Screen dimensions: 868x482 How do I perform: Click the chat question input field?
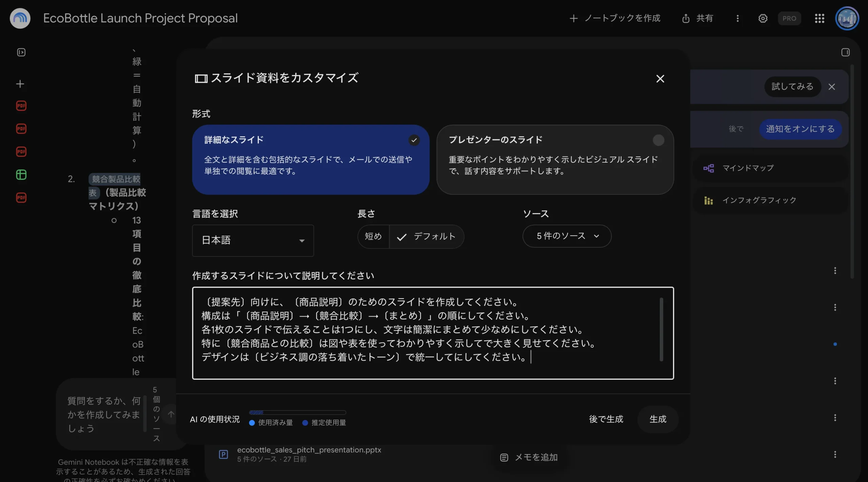103,415
